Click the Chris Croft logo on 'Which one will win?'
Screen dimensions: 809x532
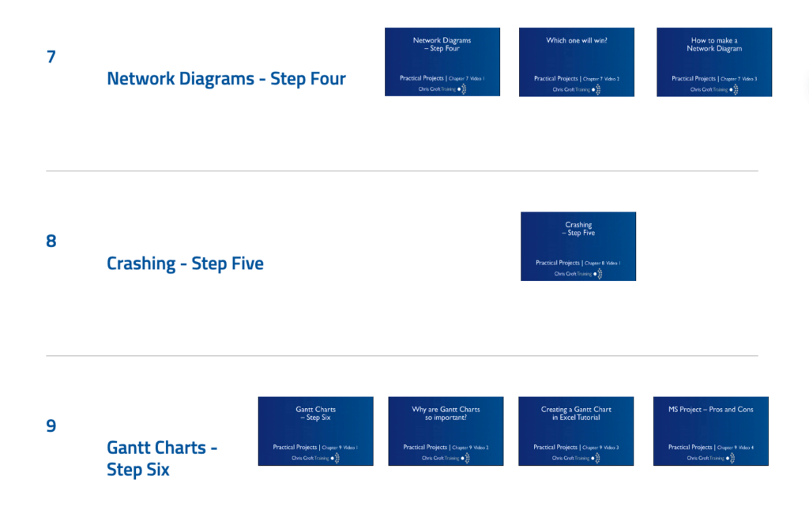pos(576,90)
